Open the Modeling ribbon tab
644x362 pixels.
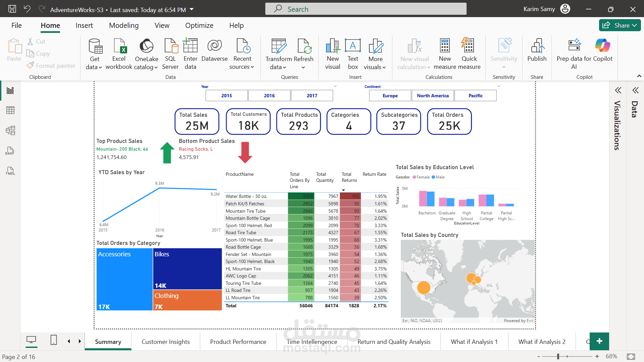(124, 25)
